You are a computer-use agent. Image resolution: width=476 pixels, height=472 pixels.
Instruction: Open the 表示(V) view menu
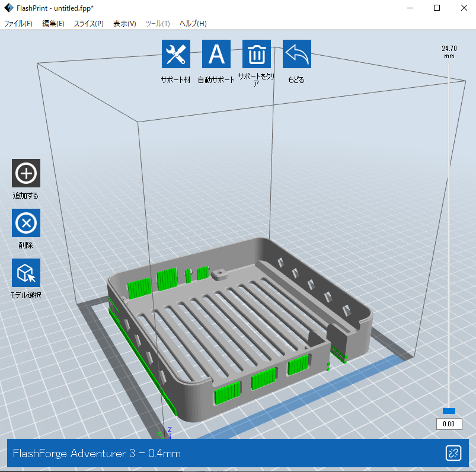[124, 24]
